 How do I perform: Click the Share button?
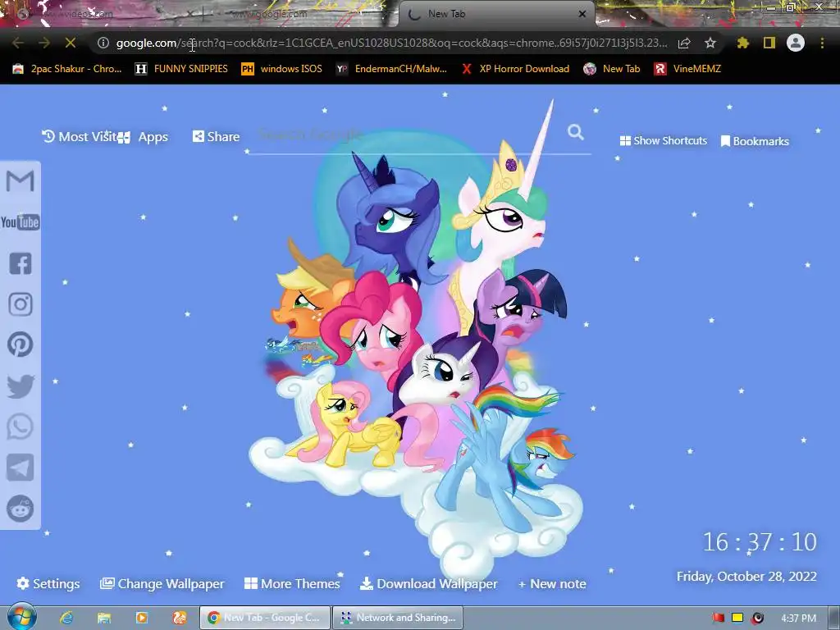216,137
